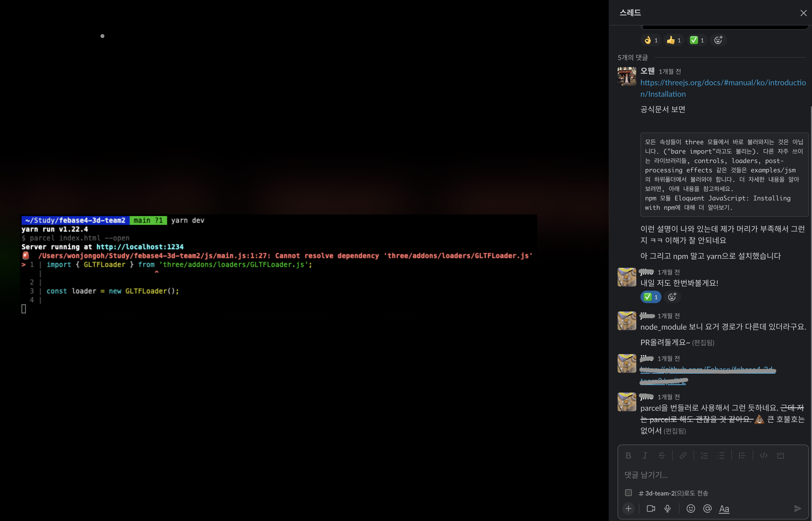Open the emoji picker in the composer
Screen dimensions: 812x521
(x=691, y=509)
